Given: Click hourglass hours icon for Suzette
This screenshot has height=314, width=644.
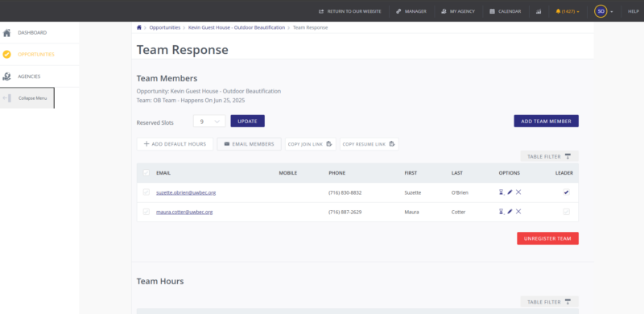Looking at the screenshot, I should point(501,192).
